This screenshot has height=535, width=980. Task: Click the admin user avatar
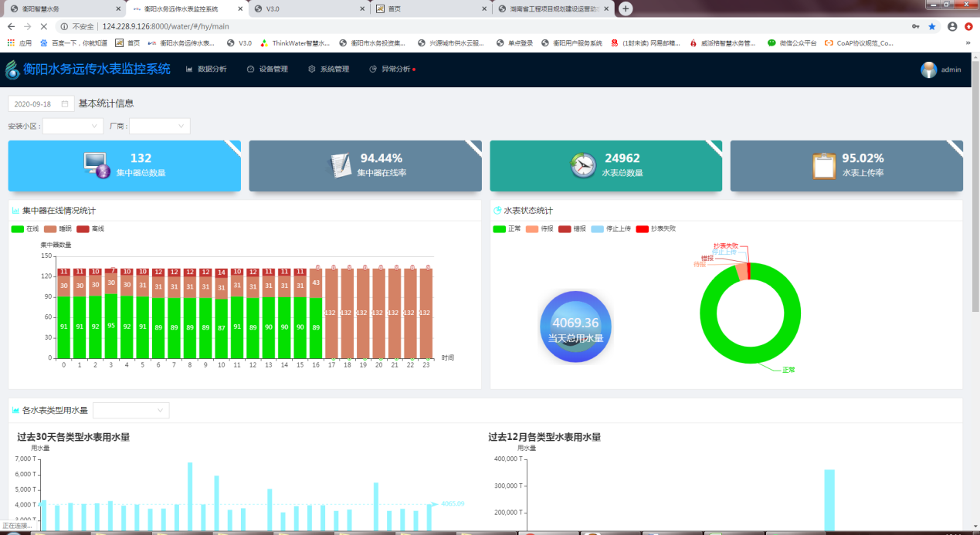point(929,69)
